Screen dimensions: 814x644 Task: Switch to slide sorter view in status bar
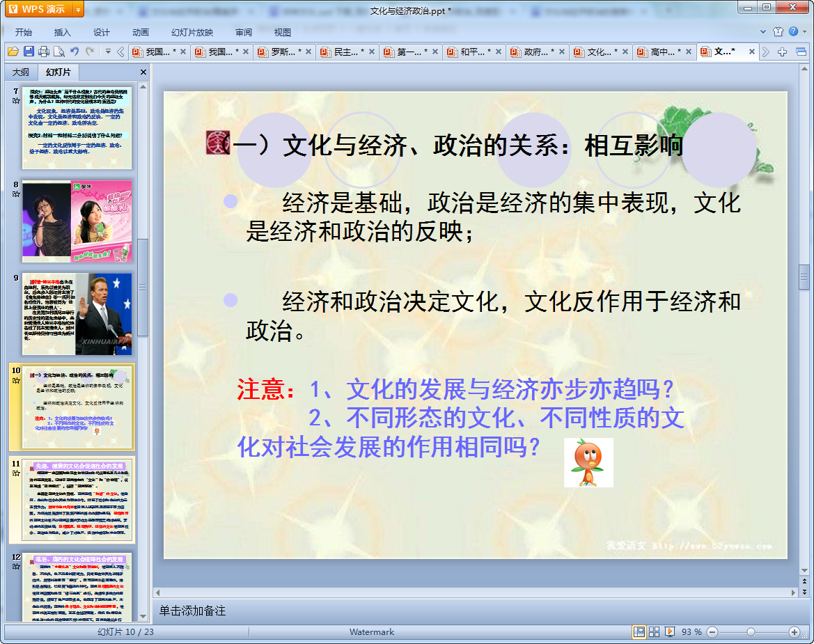[x=654, y=631]
